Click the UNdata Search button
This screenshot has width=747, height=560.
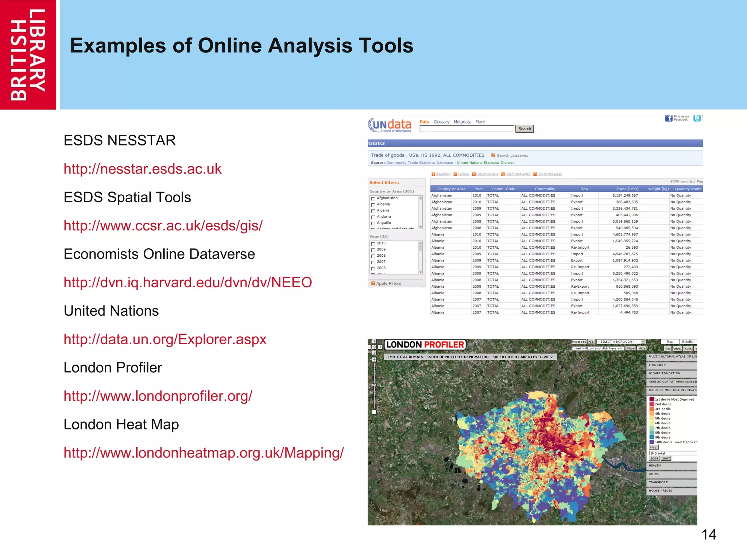point(525,129)
